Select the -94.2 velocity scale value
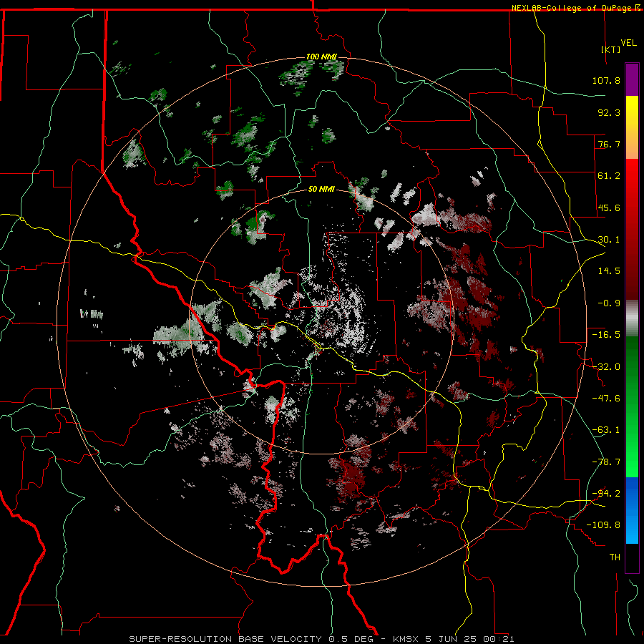The image size is (644, 644). point(606,494)
